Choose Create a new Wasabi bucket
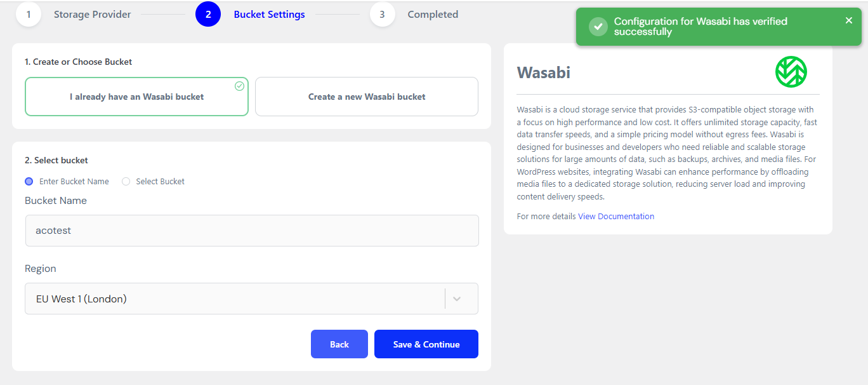868x385 pixels. point(367,97)
